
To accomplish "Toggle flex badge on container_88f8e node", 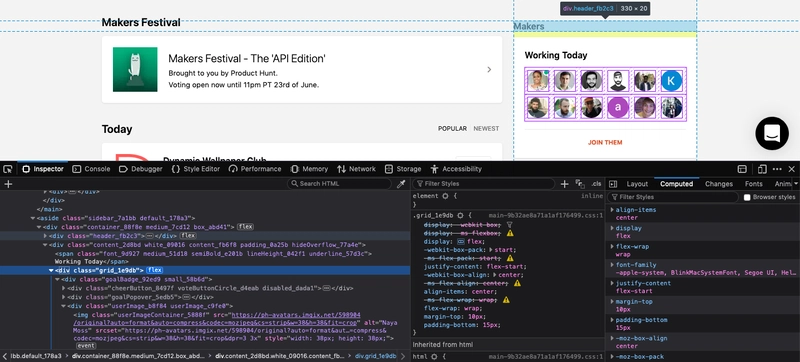I will 245,227.
